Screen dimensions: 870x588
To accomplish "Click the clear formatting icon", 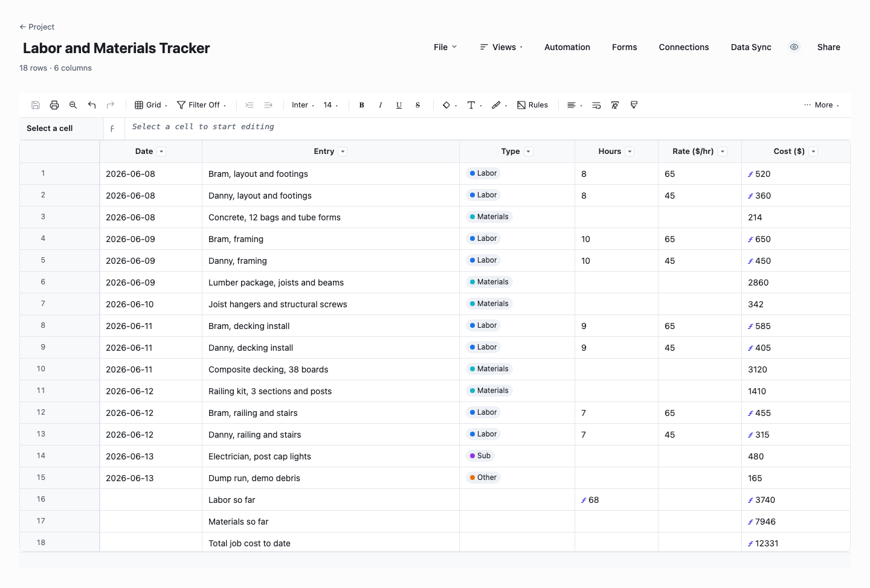I will 615,105.
